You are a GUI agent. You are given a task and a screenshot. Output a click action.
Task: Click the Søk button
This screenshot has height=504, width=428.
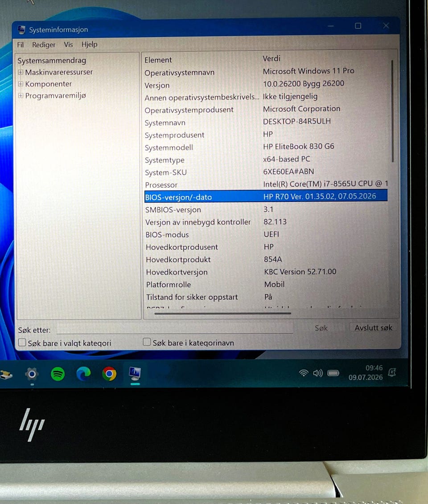[x=321, y=328]
